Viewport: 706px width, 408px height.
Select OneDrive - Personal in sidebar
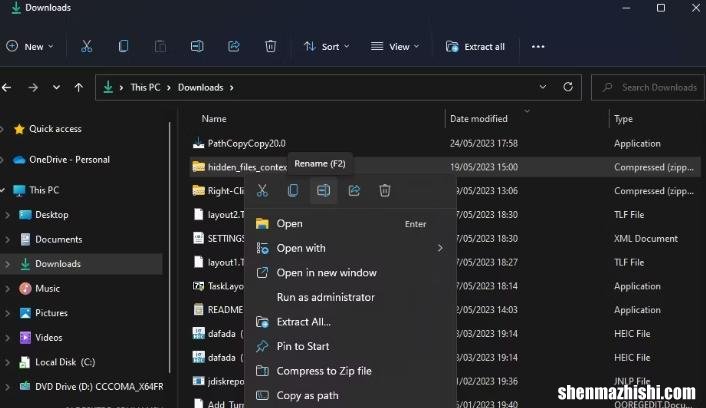pyautogui.click(x=69, y=160)
